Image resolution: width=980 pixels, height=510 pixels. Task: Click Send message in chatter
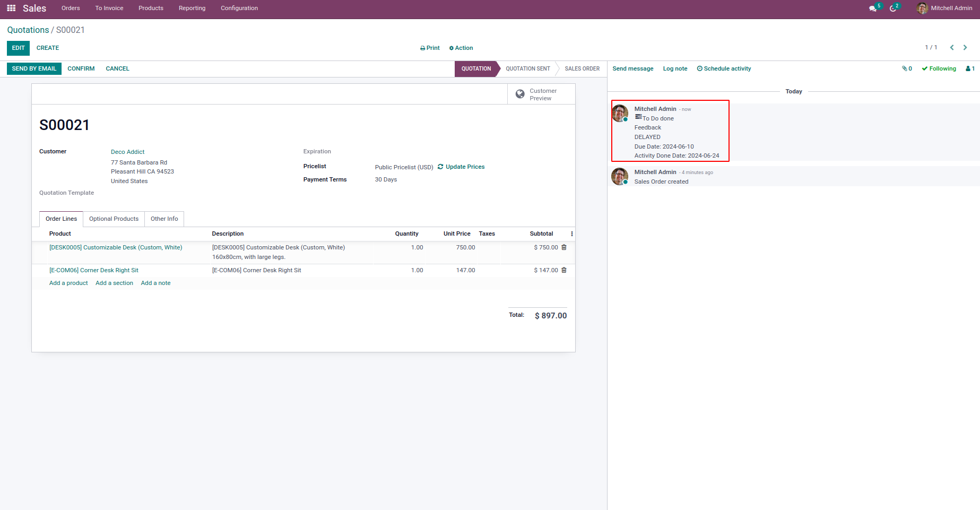(633, 68)
